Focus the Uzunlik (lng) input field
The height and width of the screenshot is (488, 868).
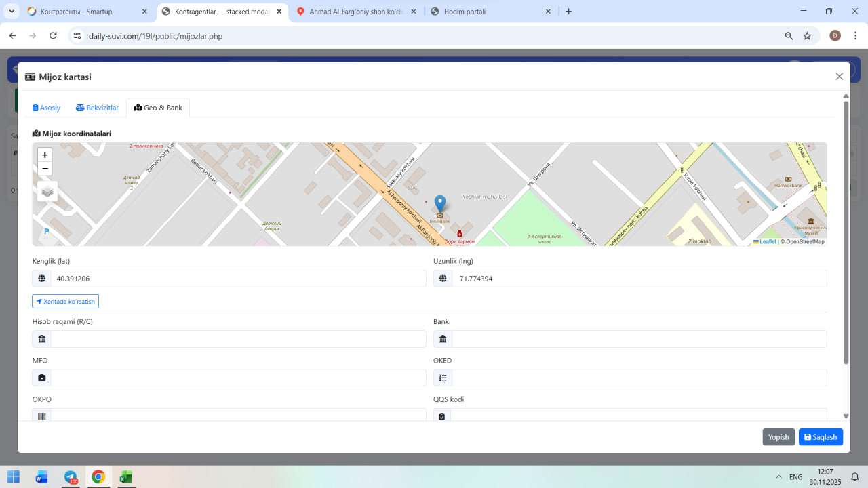[x=639, y=279]
